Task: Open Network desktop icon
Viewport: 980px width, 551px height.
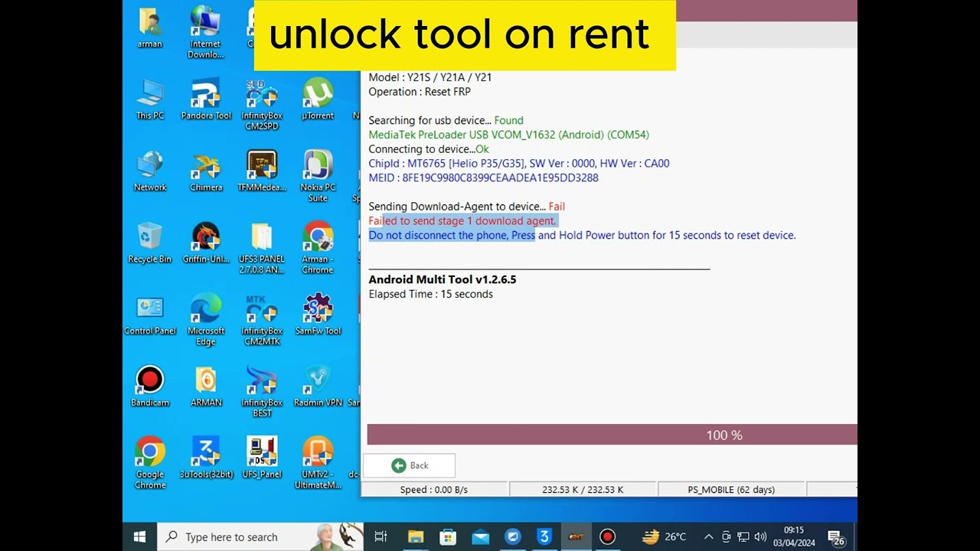Action: coord(150,171)
